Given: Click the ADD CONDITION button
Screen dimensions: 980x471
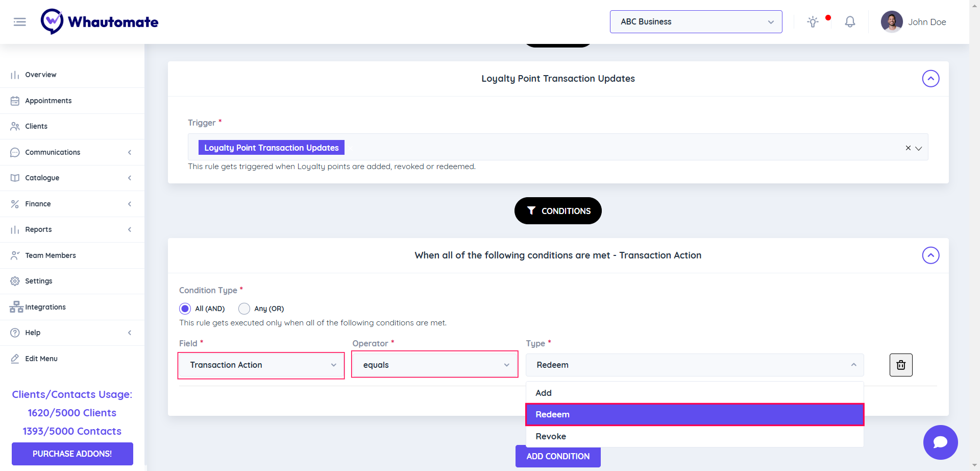Looking at the screenshot, I should (558, 456).
